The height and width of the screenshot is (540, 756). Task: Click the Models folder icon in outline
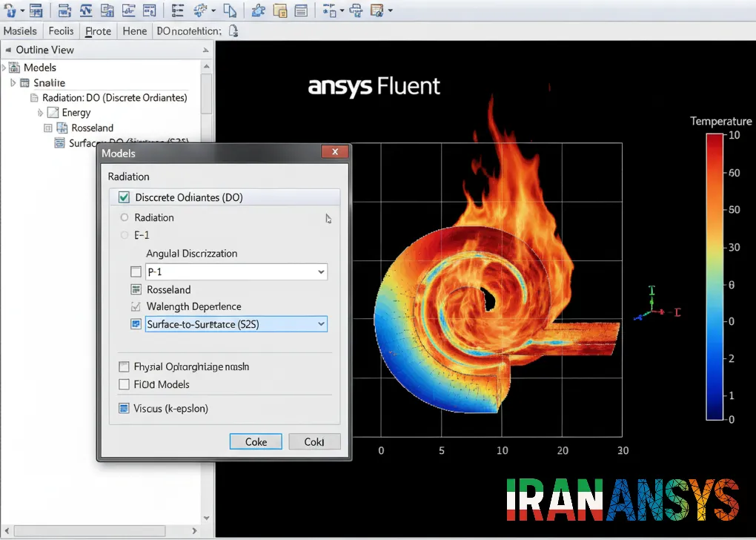coord(15,67)
